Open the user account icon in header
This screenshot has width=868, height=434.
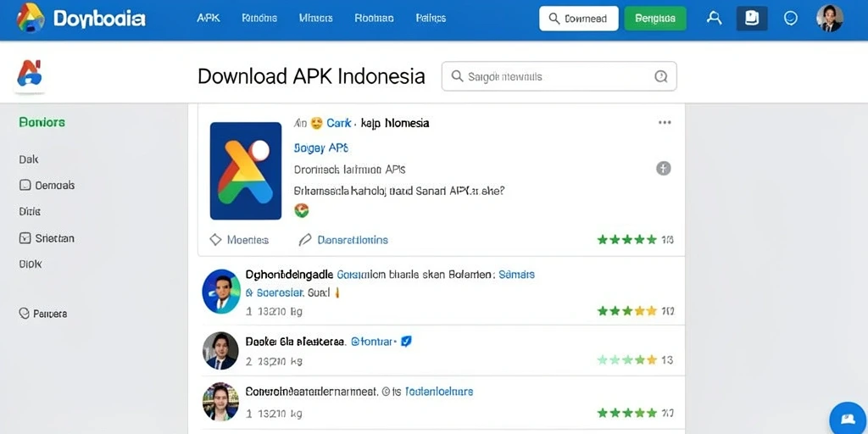pyautogui.click(x=715, y=19)
